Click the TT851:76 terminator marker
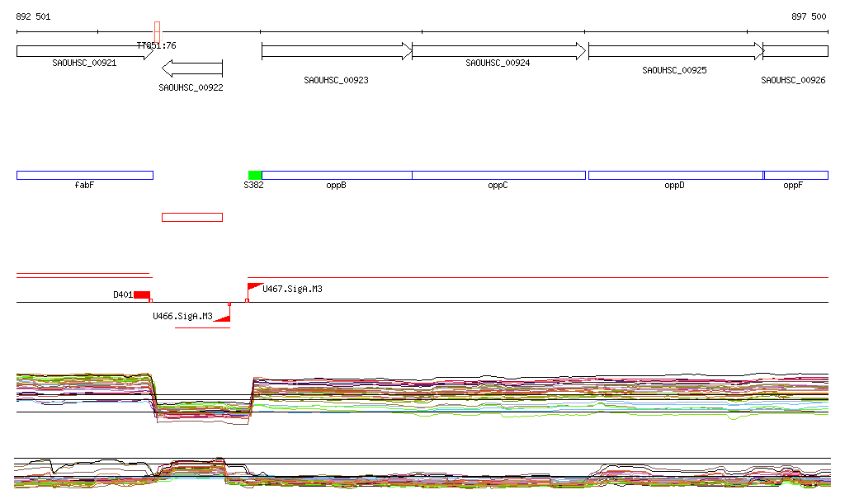This screenshot has height=504, width=845. 158,33
